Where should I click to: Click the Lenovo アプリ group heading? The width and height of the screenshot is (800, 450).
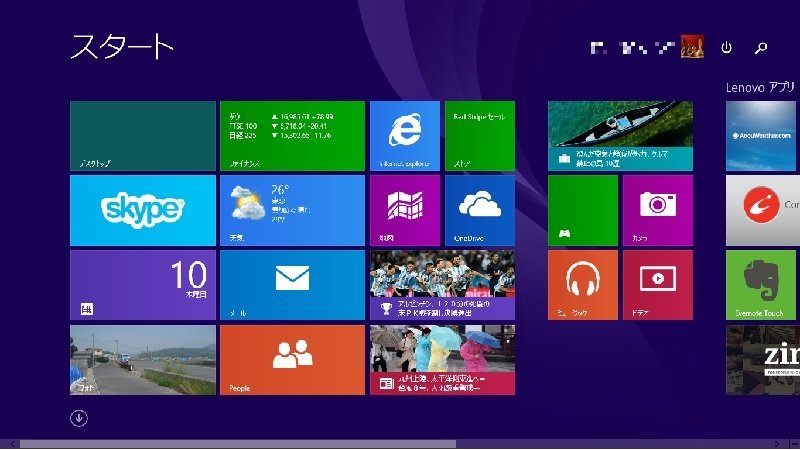[760, 87]
